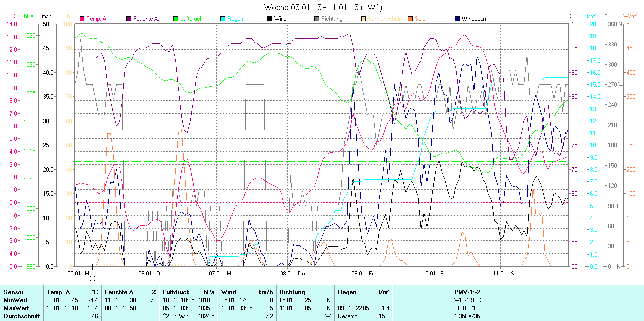The height and width of the screenshot is (321, 644).
Task: Click the 'MaxWert' row label
Action: click(x=16, y=308)
